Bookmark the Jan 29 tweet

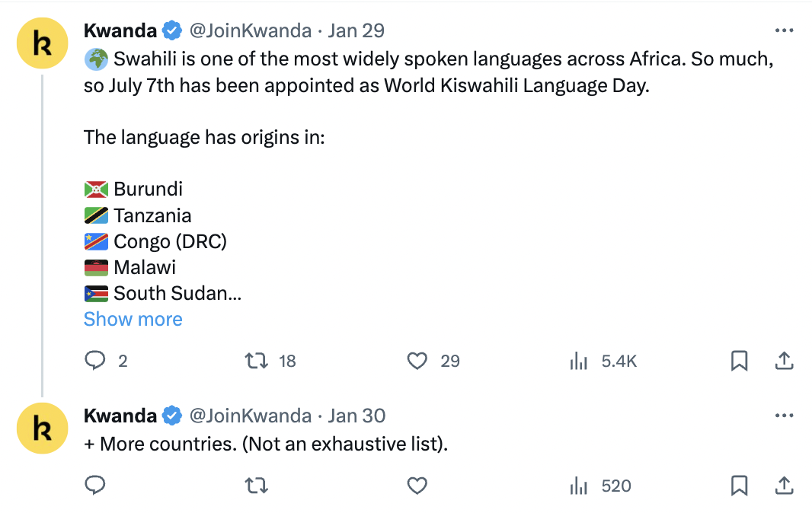pos(739,360)
